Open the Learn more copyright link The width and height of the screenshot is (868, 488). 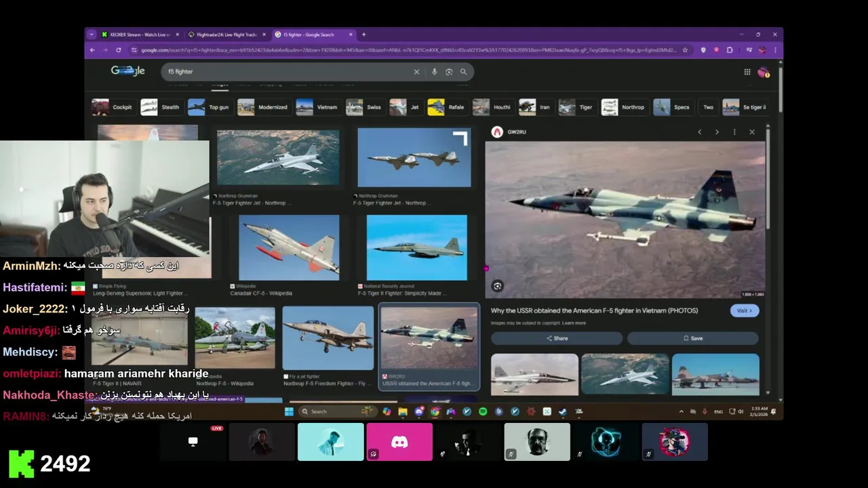tap(574, 323)
